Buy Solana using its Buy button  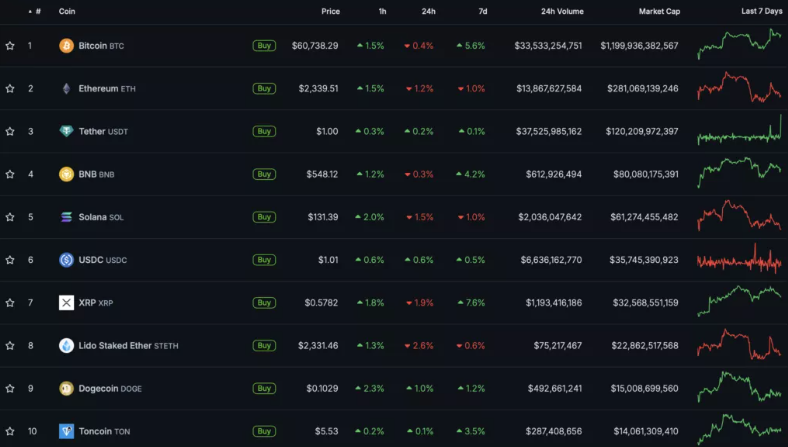click(x=264, y=217)
